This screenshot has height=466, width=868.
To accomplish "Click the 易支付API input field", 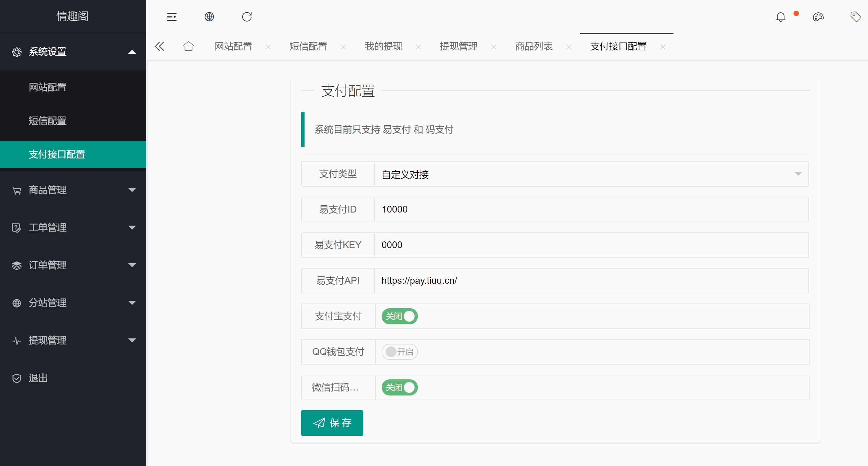I will [573, 281].
